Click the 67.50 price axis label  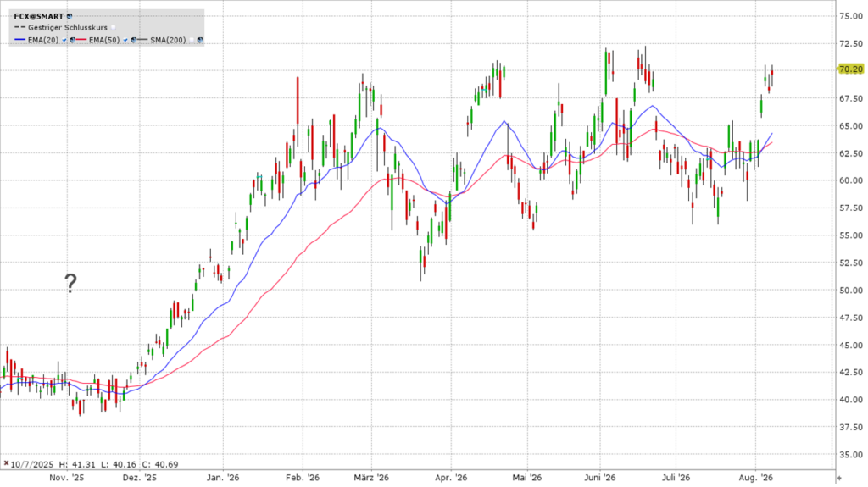pos(851,98)
